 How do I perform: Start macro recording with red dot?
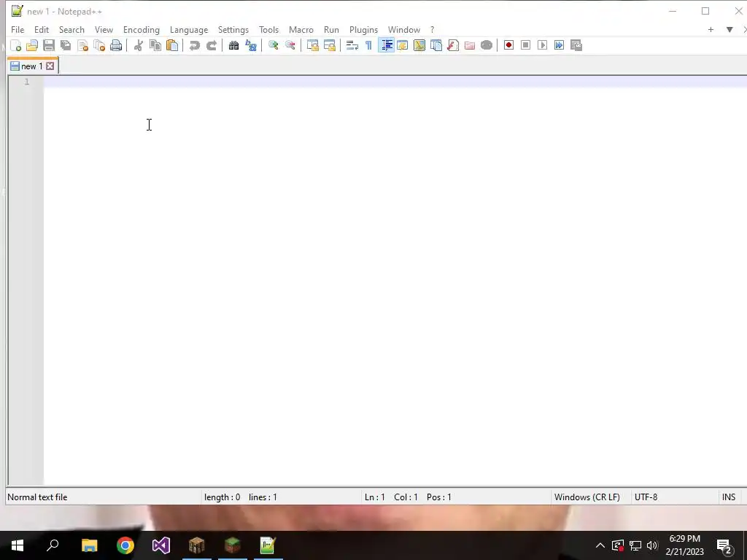tap(508, 45)
